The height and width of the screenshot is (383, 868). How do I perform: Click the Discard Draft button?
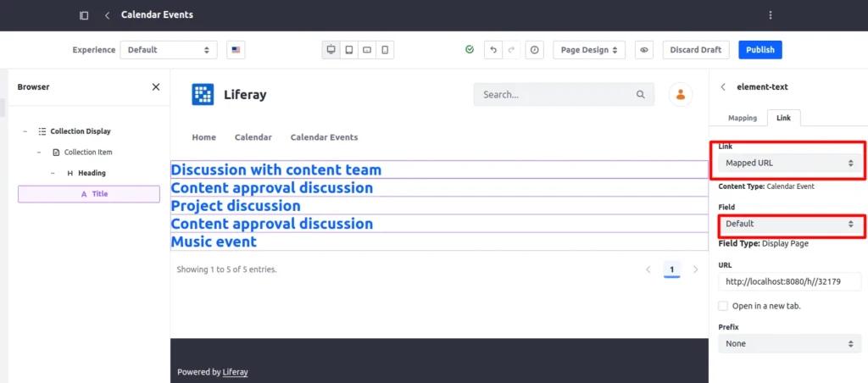[x=696, y=50]
